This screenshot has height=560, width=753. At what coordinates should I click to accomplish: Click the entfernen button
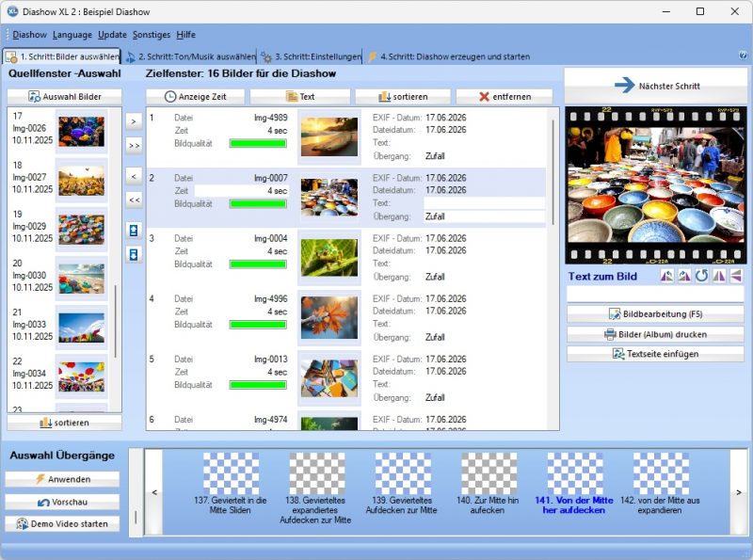[x=505, y=97]
